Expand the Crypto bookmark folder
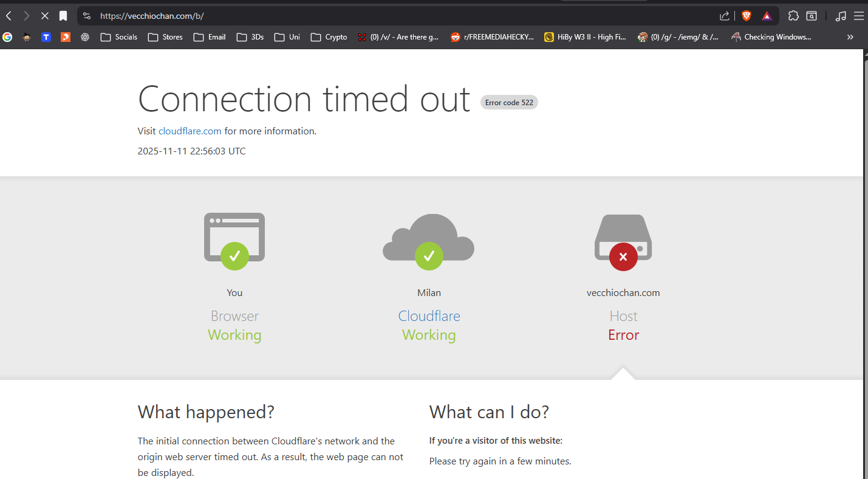Screen dimensions: 868x479 pyautogui.click(x=329, y=37)
